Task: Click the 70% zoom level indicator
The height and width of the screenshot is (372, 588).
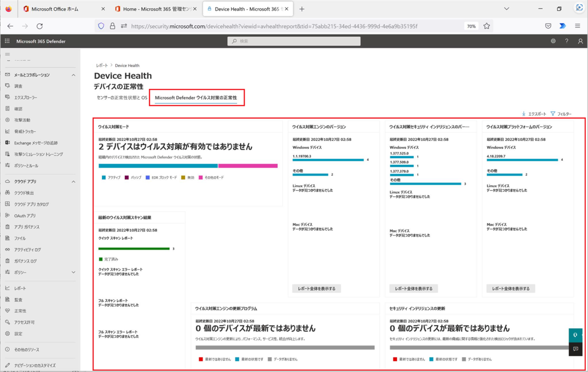Action: click(x=471, y=26)
